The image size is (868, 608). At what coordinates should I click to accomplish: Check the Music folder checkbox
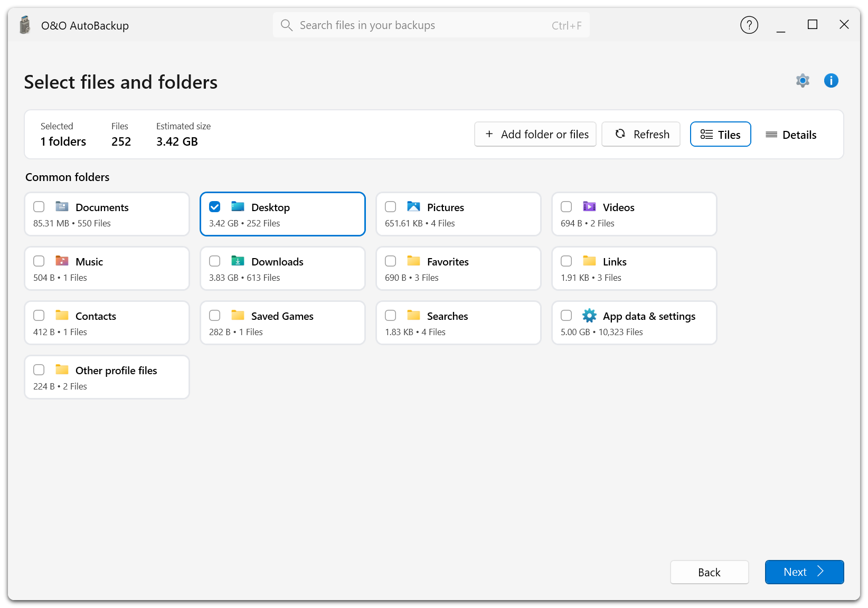click(x=39, y=261)
